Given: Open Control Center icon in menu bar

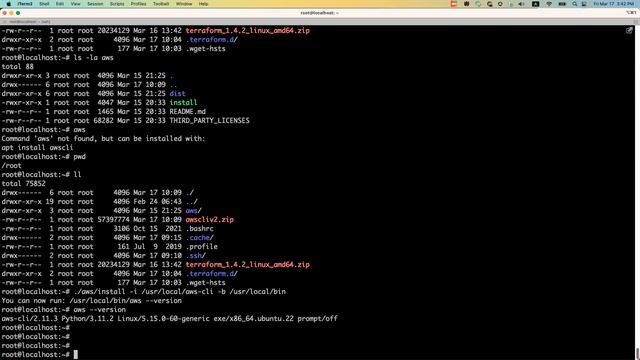Looking at the screenshot, I should click(x=584, y=4).
